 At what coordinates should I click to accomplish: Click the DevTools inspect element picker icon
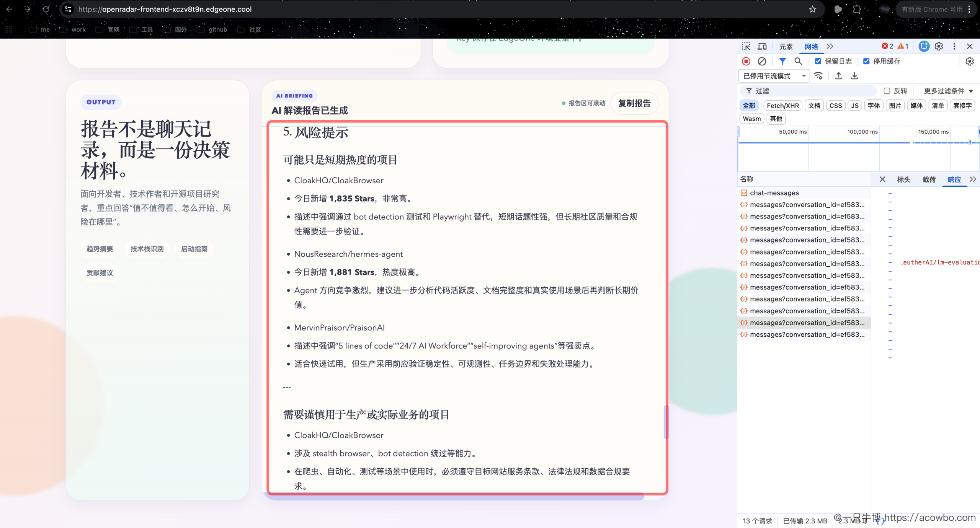point(746,46)
